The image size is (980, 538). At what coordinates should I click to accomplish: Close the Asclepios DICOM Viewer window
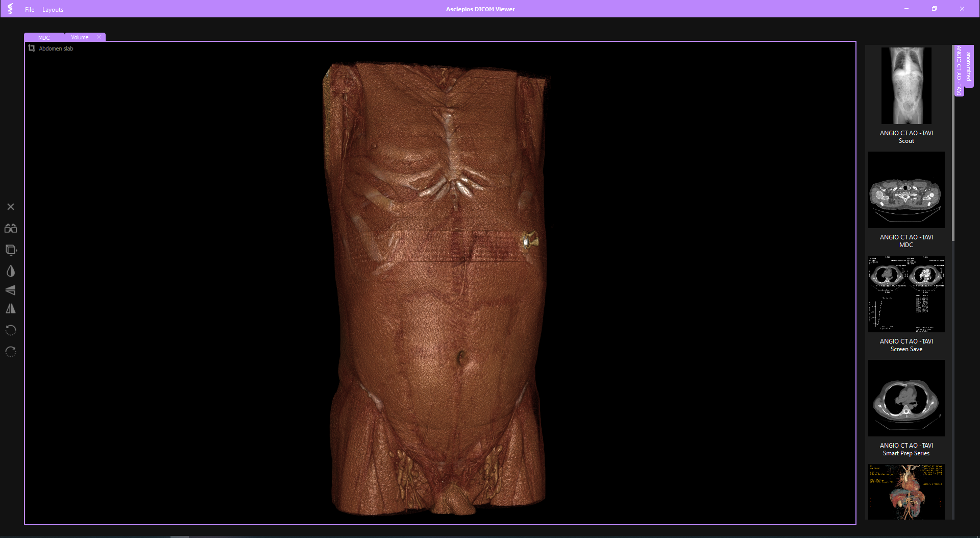point(962,9)
